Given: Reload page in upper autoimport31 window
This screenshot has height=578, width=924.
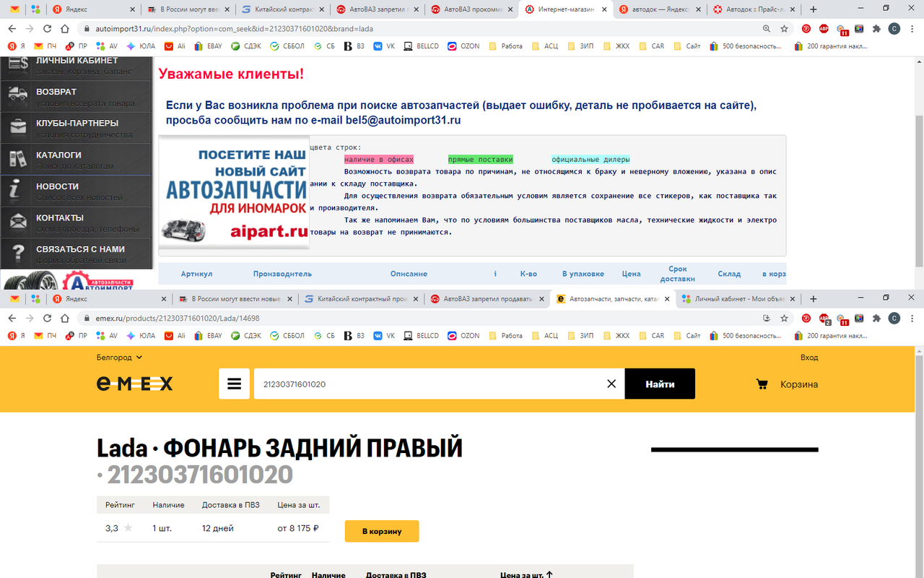Looking at the screenshot, I should point(47,29).
